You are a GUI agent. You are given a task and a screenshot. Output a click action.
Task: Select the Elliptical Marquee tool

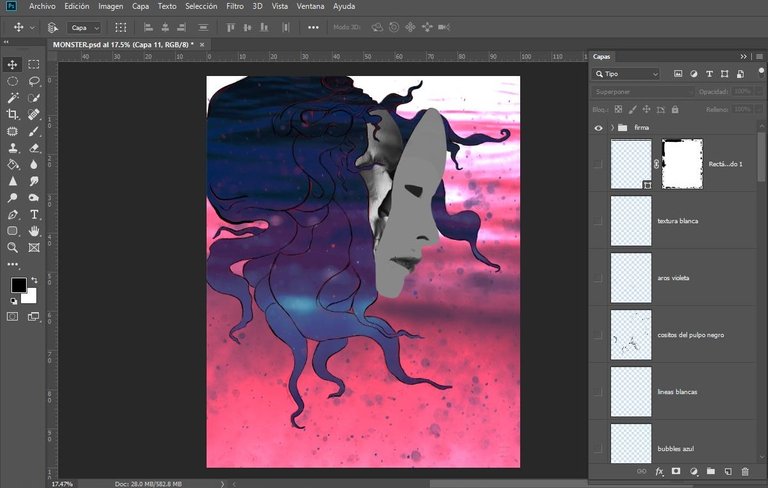point(12,81)
